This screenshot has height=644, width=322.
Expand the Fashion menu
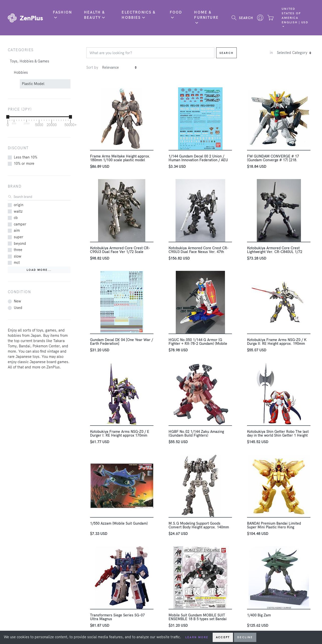tap(62, 15)
